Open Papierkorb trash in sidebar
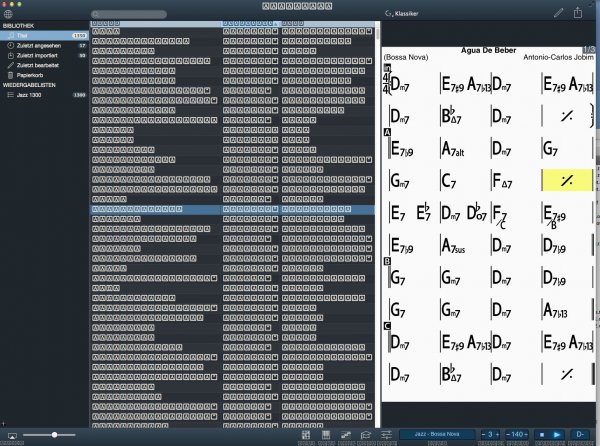 click(x=30, y=75)
